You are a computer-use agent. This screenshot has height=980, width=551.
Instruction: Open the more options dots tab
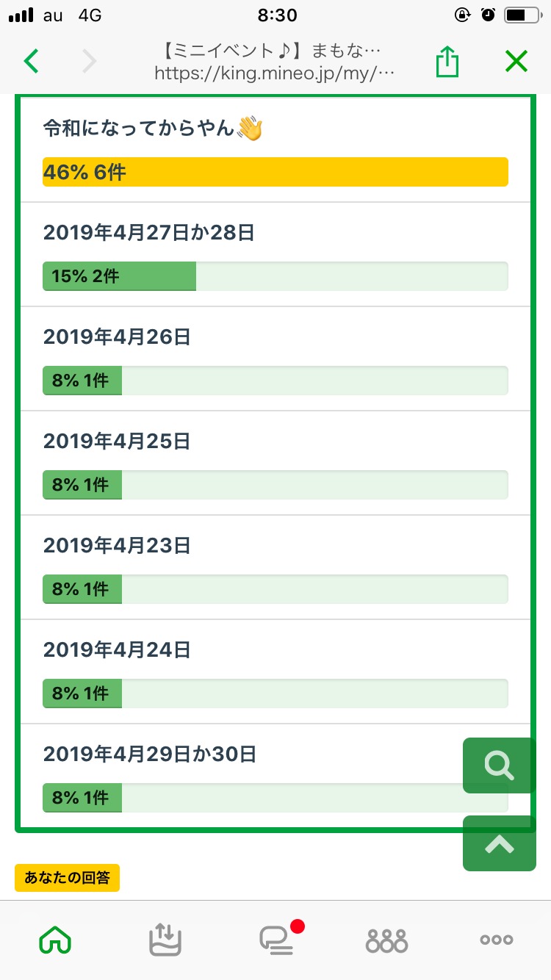click(497, 940)
